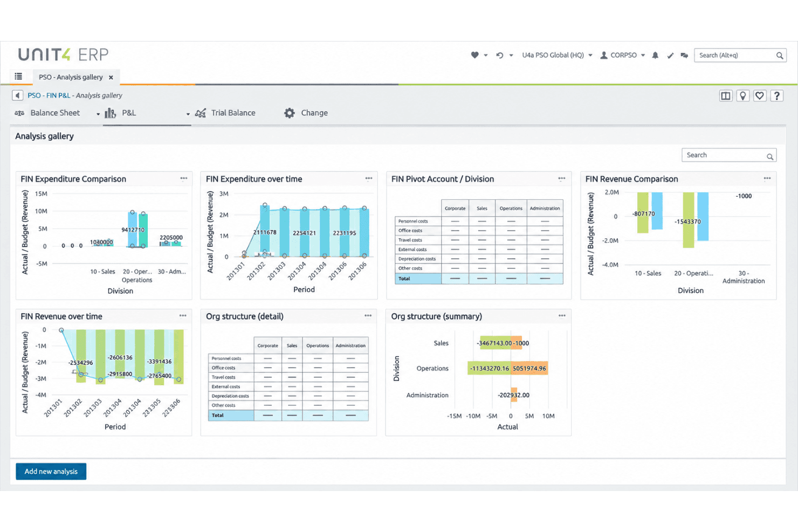798x532 pixels.
Task: Close the PSO - Analysis gallery tab
Action: pyautogui.click(x=111, y=77)
